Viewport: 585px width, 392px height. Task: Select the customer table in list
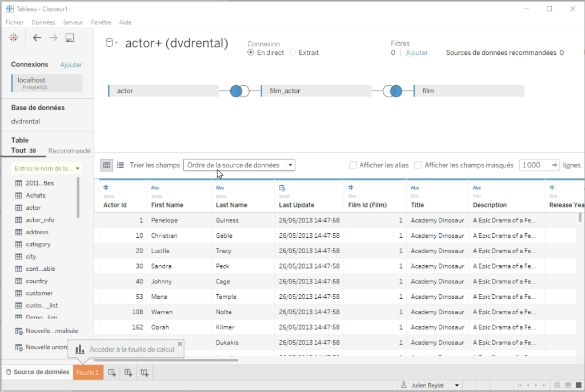click(x=39, y=294)
